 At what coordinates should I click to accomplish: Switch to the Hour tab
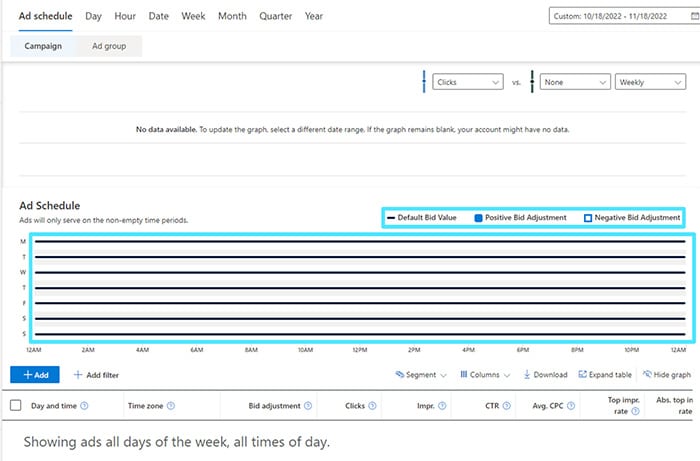(x=125, y=16)
